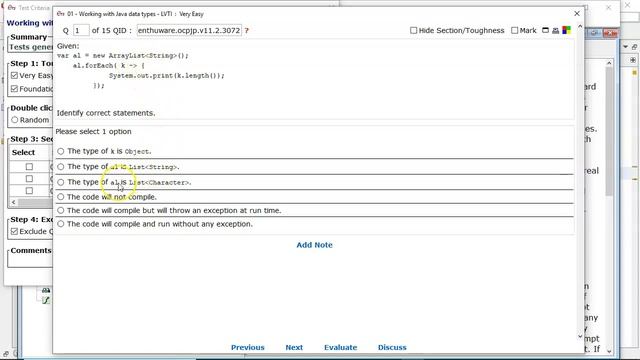Check the first checkbox in the Select column
This screenshot has height=360, width=640.
[x=29, y=167]
